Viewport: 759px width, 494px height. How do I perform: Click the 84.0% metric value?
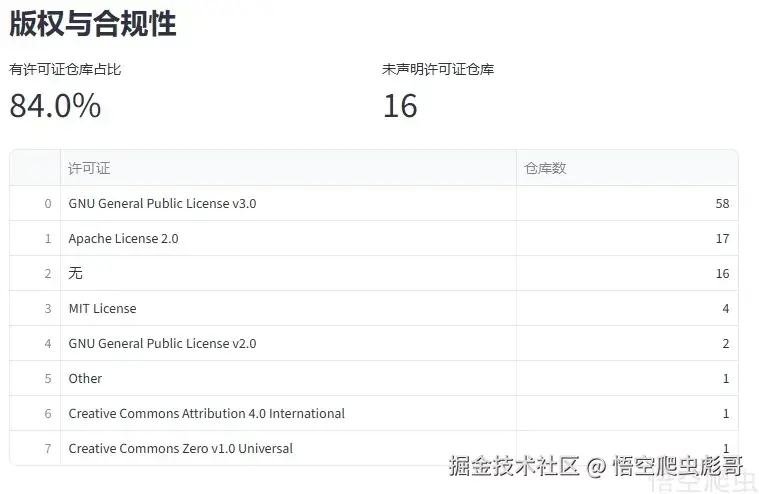tap(55, 106)
